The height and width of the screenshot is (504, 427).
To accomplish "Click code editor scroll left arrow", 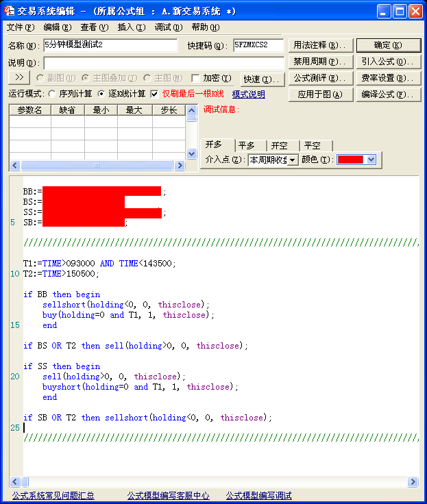I will tap(15, 482).
